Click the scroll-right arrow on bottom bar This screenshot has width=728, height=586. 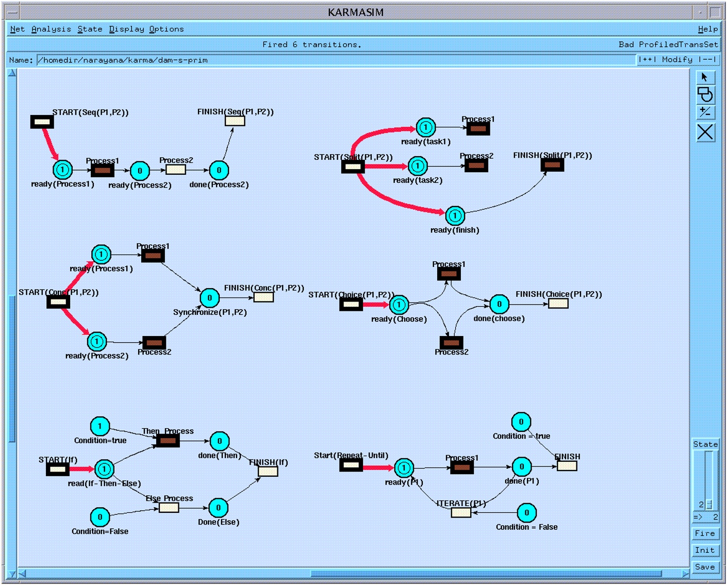click(685, 574)
